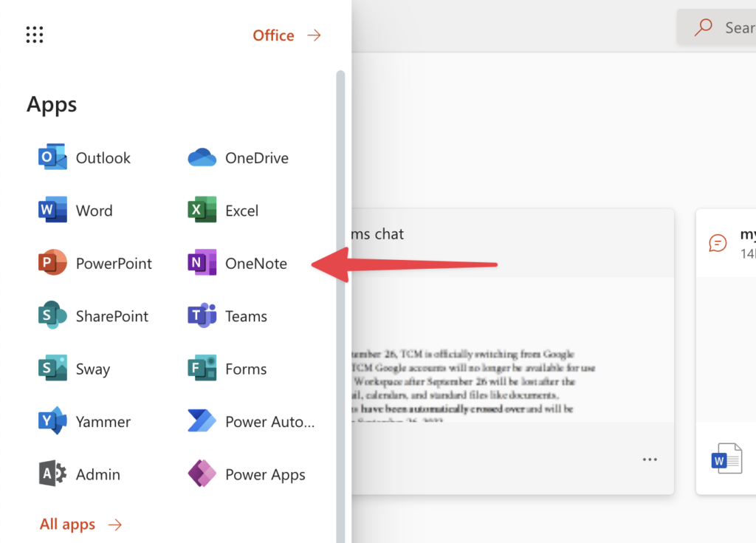
Task: Open the Word document file icon
Action: point(726,458)
